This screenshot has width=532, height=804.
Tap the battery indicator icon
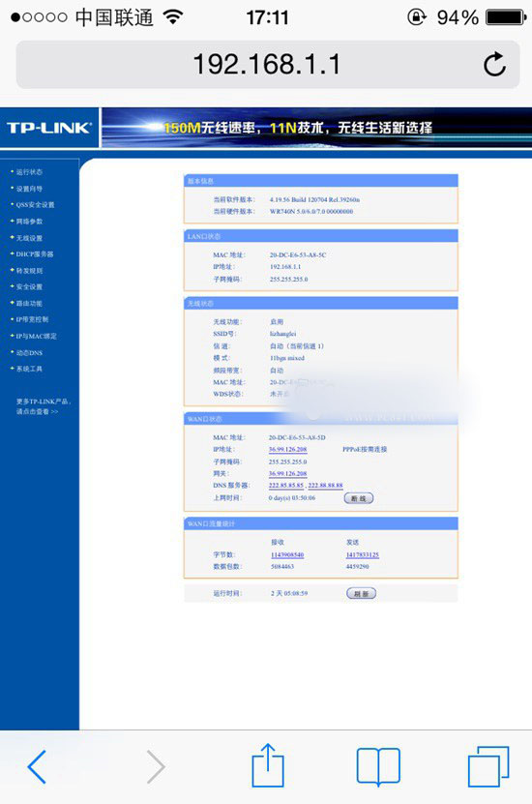tap(506, 18)
